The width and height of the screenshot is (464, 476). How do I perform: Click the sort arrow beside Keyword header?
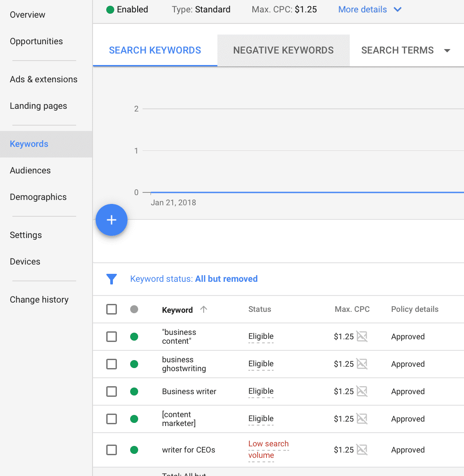click(x=204, y=309)
